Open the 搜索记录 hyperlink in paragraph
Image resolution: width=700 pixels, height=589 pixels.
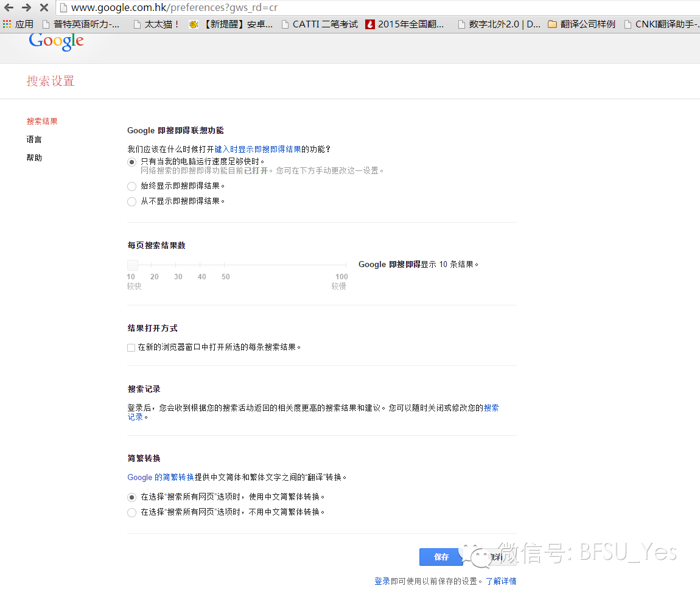[491, 408]
